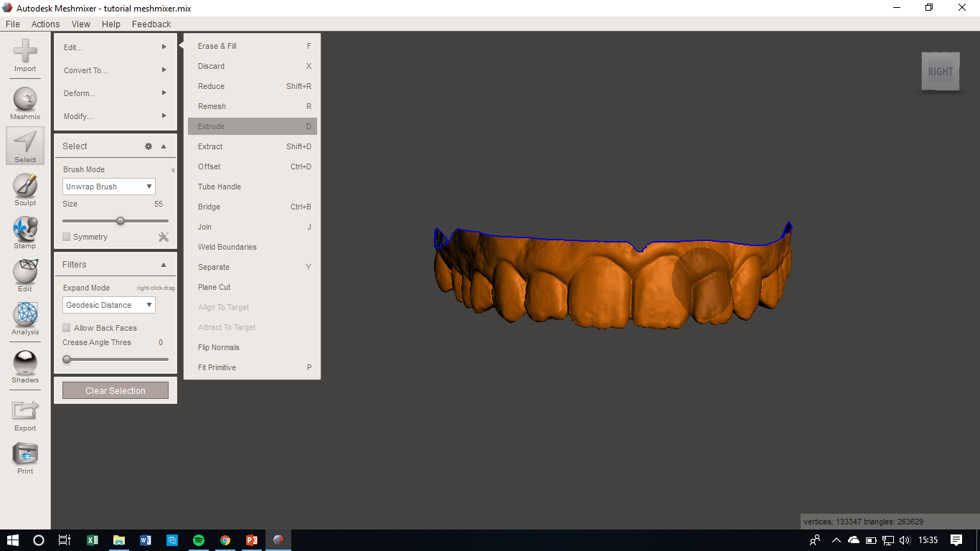Open the Print tool
980x551 pixels.
25,458
